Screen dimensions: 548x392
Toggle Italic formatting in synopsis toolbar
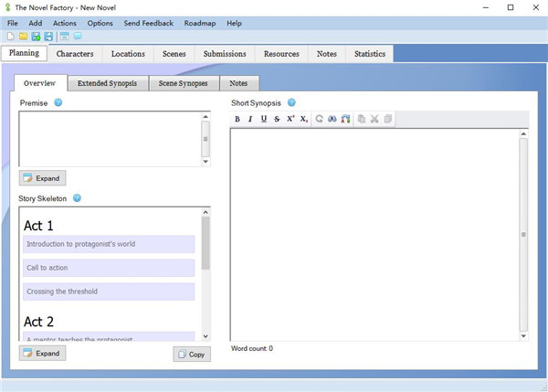[x=250, y=120]
